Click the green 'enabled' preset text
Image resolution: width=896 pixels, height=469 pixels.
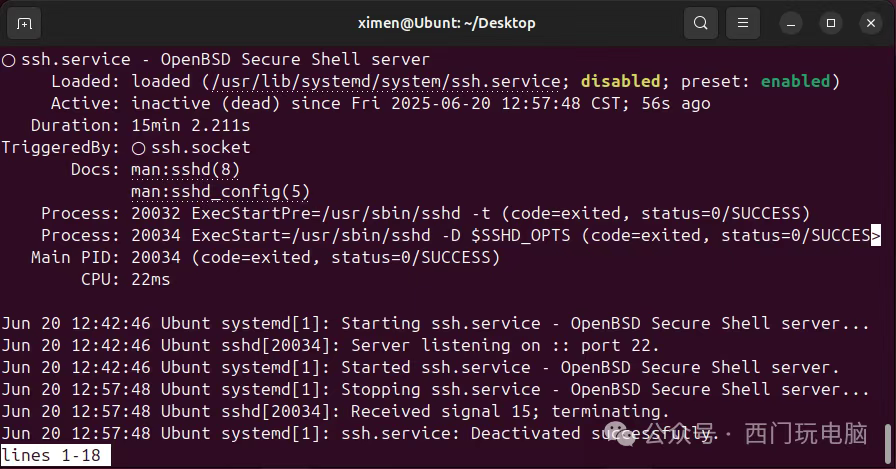[x=795, y=81]
